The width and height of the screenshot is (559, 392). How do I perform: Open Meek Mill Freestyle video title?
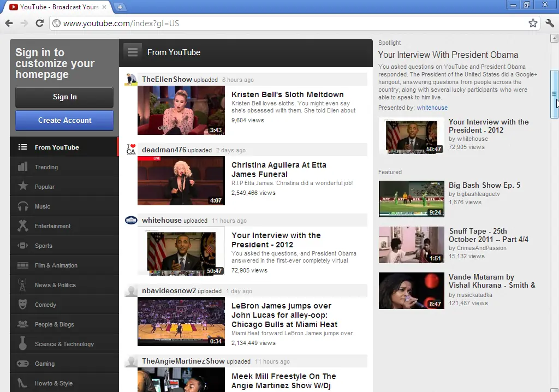pyautogui.click(x=283, y=381)
